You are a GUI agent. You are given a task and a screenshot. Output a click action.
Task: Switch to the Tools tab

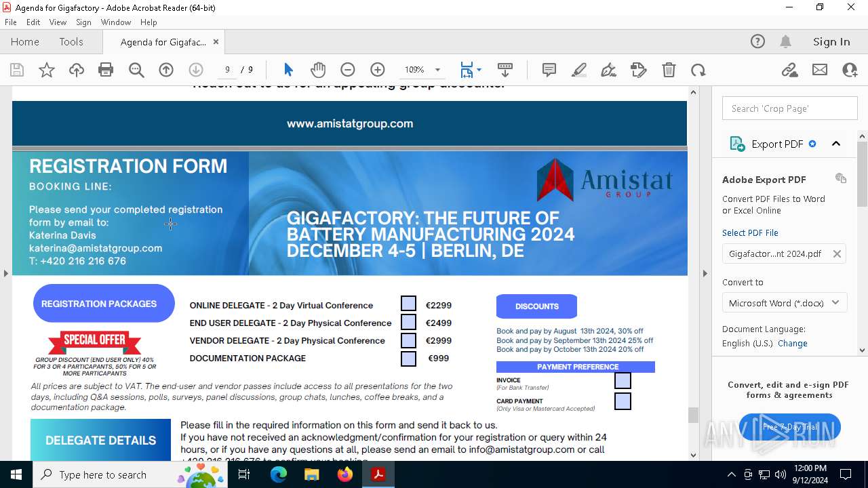tap(71, 41)
